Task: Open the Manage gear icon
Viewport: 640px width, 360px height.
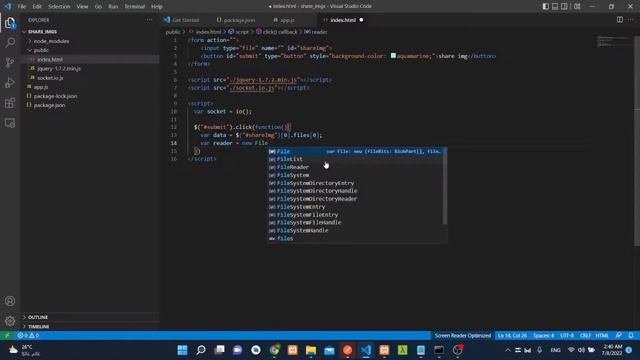Action: click(10, 321)
